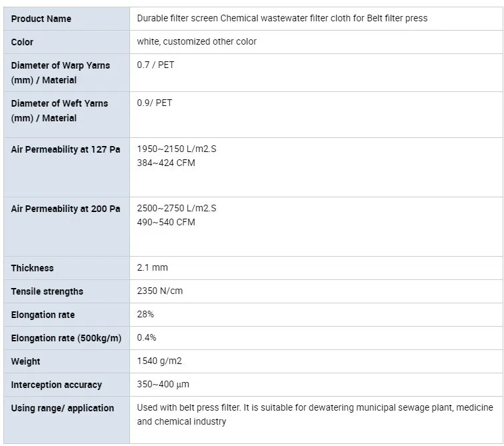Click the Color row label
This screenshot has width=504, height=446.
[x=22, y=42]
